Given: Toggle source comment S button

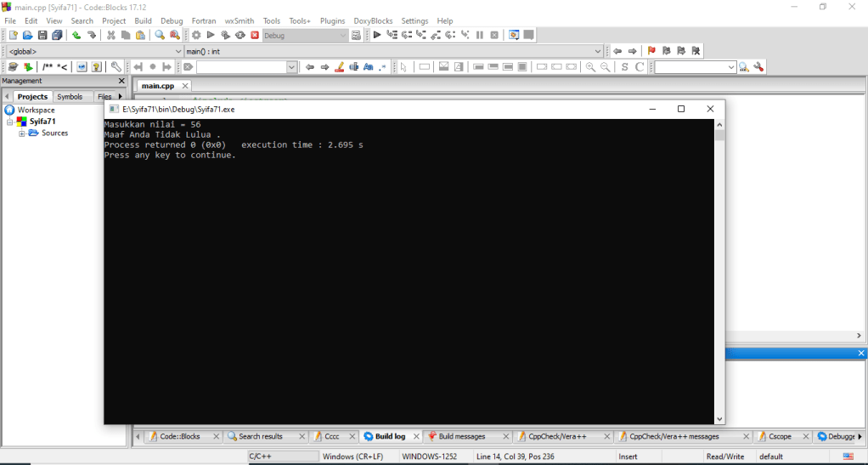Looking at the screenshot, I should coord(625,67).
